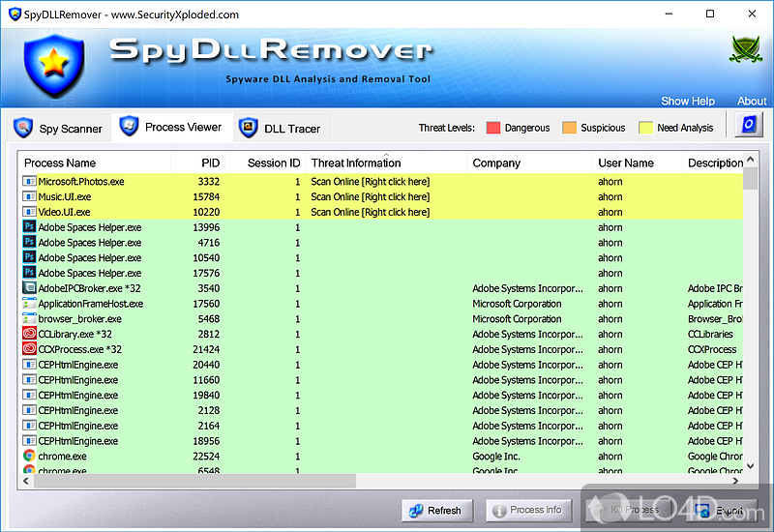This screenshot has width=774, height=532.
Task: Click the horizontal scrollbar thumb
Action: click(194, 481)
